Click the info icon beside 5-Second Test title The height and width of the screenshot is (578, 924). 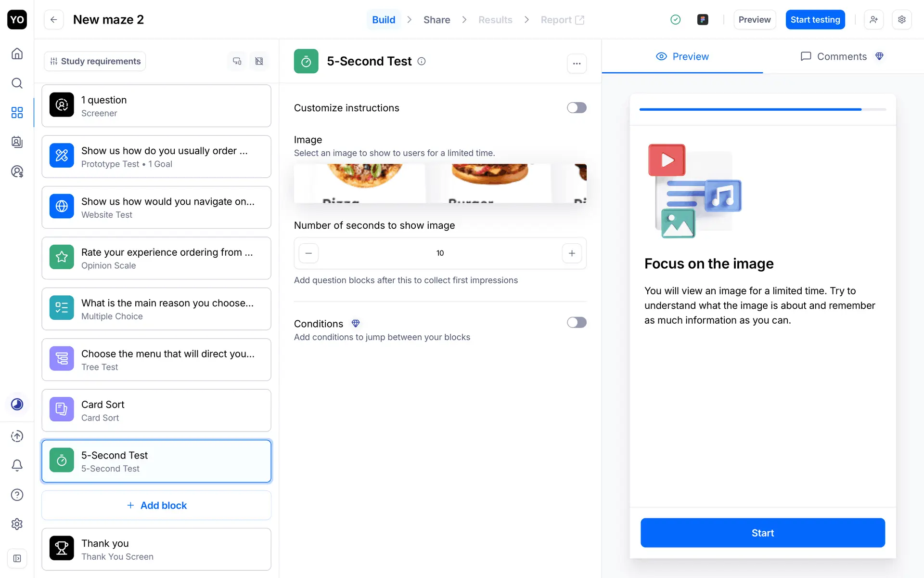[x=422, y=61]
